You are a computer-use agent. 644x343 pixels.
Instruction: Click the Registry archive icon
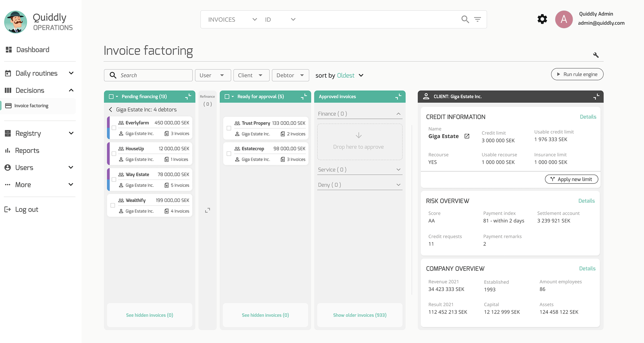(x=8, y=133)
